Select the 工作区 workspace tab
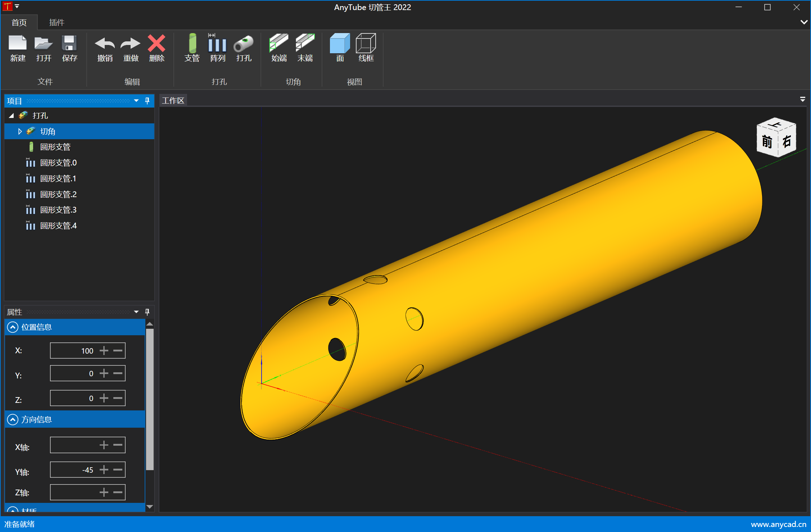 coord(173,101)
